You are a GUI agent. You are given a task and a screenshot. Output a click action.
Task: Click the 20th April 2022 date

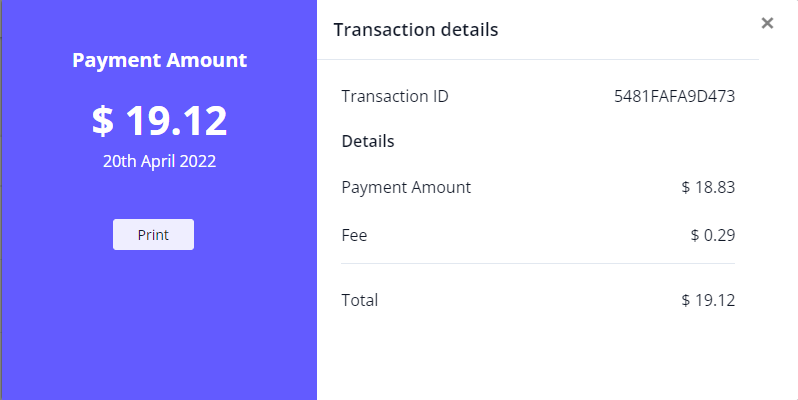point(159,160)
